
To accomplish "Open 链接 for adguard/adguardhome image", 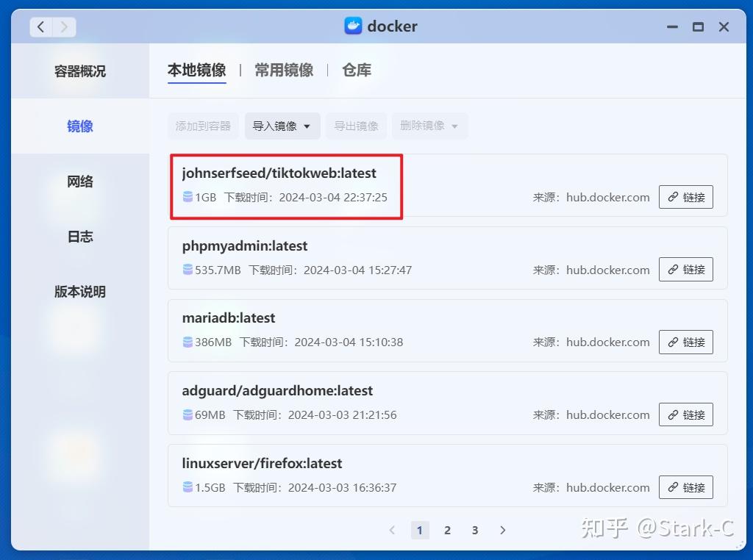I will click(x=686, y=414).
